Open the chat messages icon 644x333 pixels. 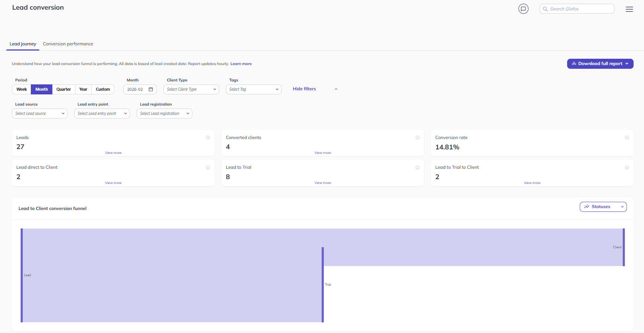(523, 9)
